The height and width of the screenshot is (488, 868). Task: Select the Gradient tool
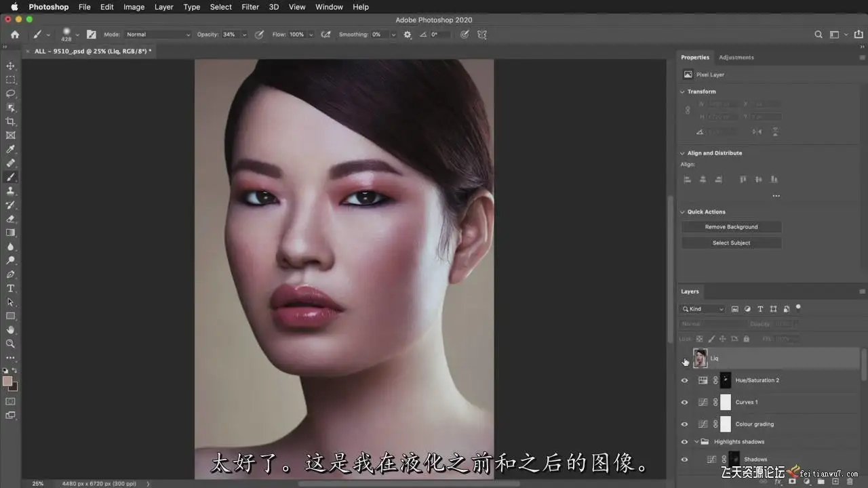tap(10, 232)
